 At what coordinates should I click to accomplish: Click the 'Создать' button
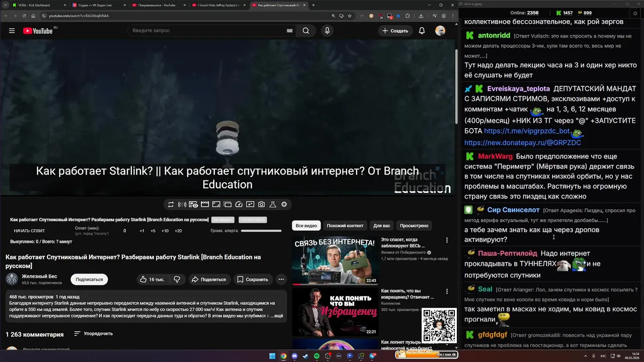(x=395, y=31)
